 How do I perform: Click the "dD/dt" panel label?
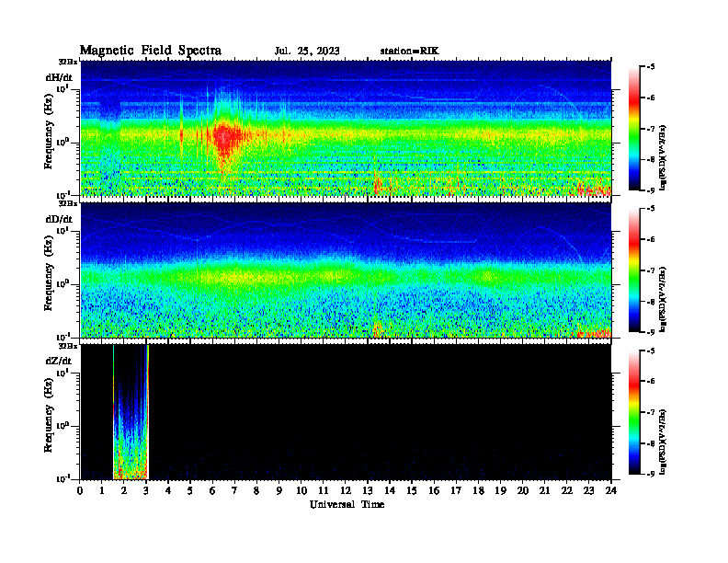pos(59,219)
